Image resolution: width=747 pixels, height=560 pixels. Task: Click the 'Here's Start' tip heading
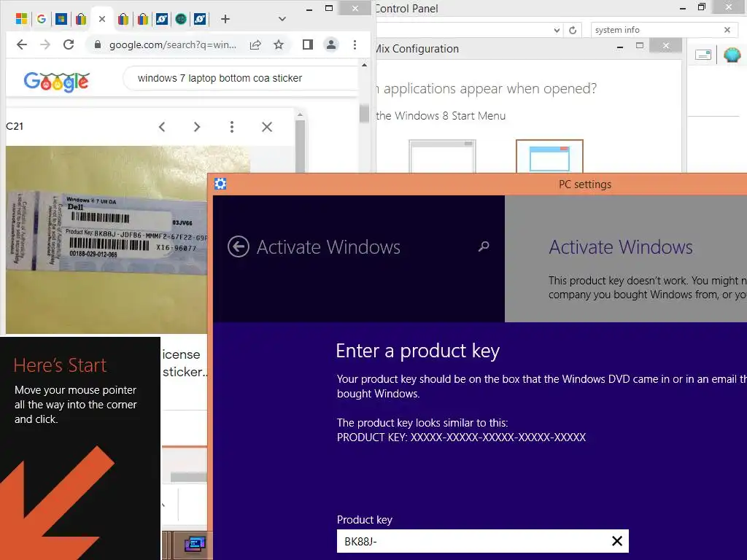(x=60, y=365)
